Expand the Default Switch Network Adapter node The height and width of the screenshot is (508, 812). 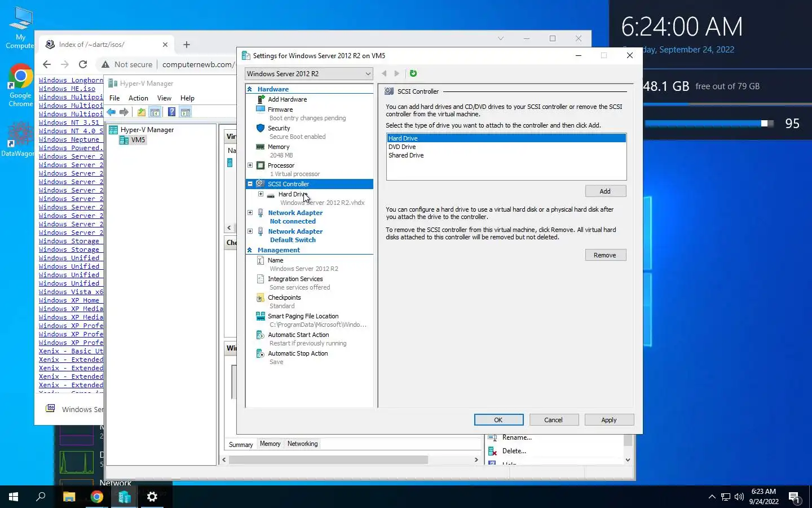click(250, 231)
